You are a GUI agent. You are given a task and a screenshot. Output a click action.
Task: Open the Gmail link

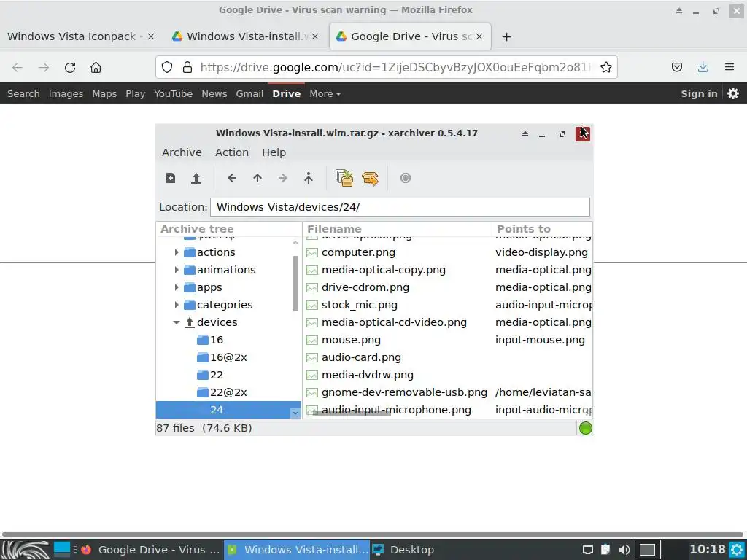[x=249, y=94]
